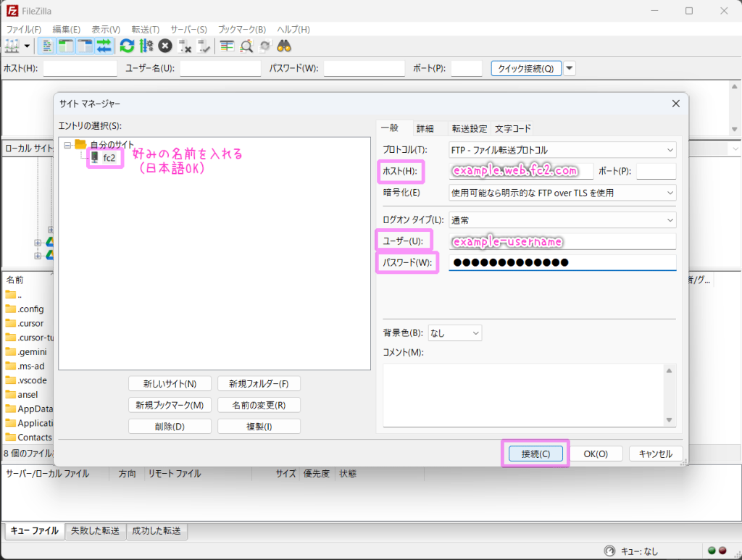Click the 接続(C) connect button
Viewport: 742px width, 560px height.
coord(535,454)
